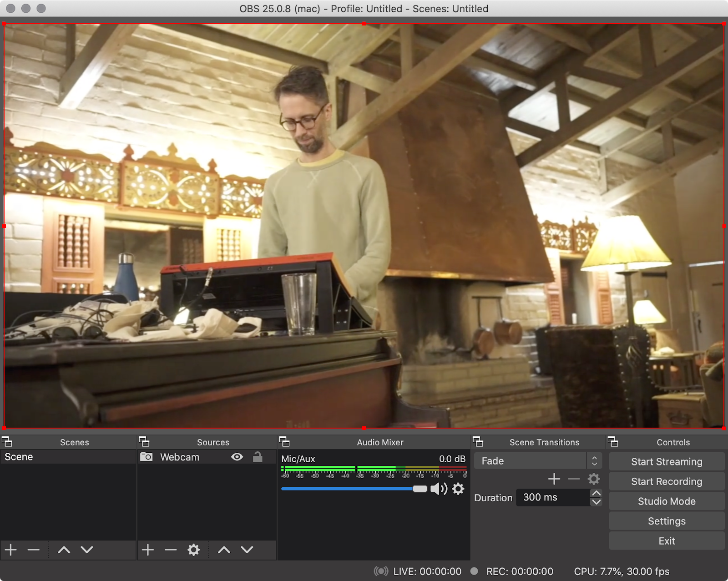Move scene down in Scenes list

click(87, 550)
